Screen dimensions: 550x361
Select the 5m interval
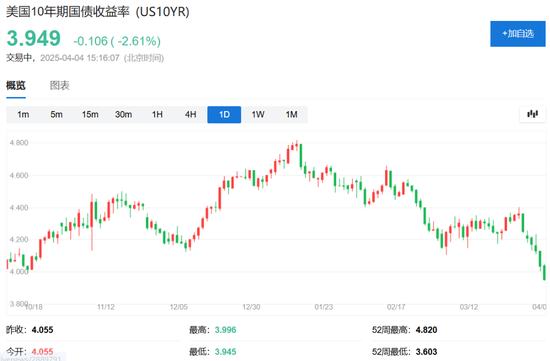pyautogui.click(x=56, y=114)
